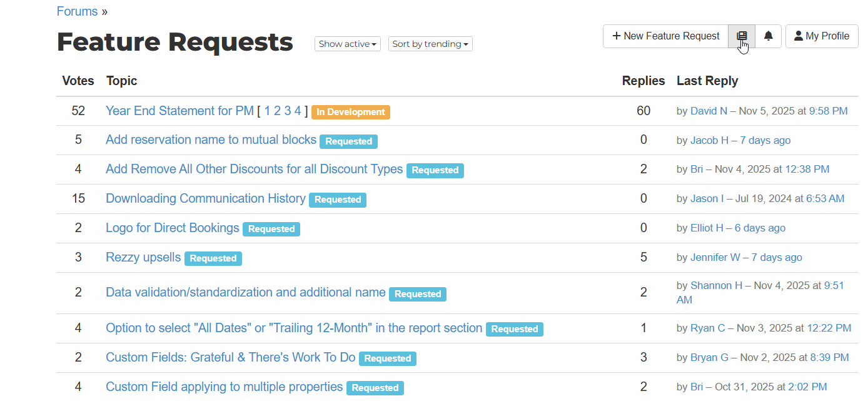Click Requested badge beside Rezzy upsells
Image resolution: width=868 pixels, height=401 pixels.
coord(213,258)
